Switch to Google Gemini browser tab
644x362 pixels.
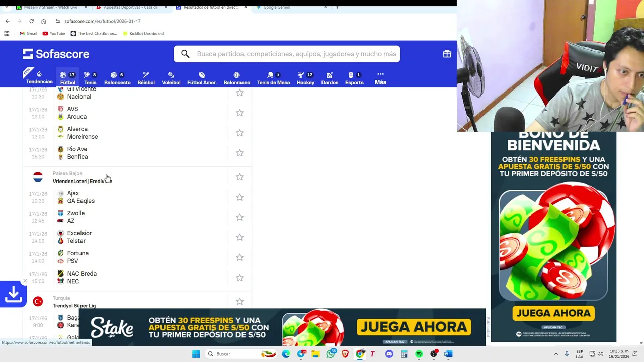(291, 7)
